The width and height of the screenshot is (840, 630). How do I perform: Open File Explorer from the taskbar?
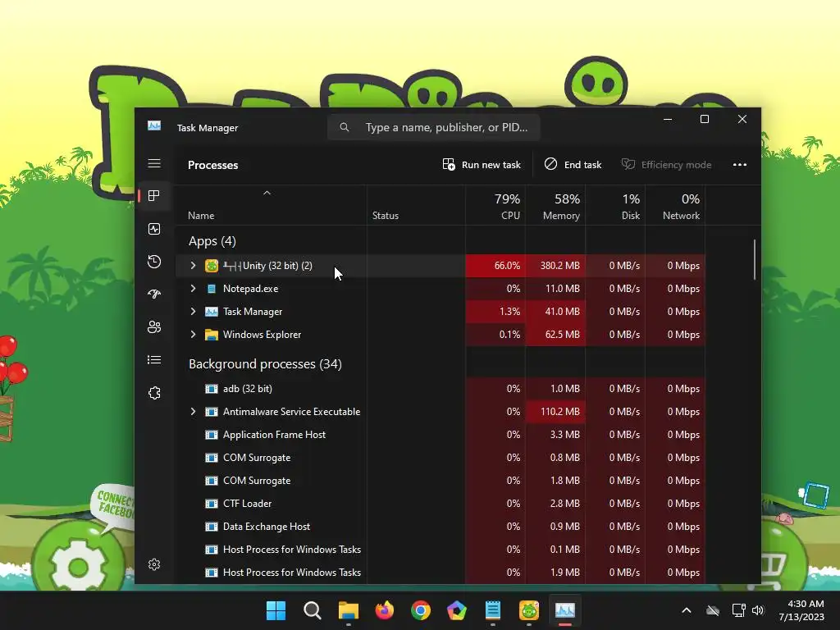(349, 610)
